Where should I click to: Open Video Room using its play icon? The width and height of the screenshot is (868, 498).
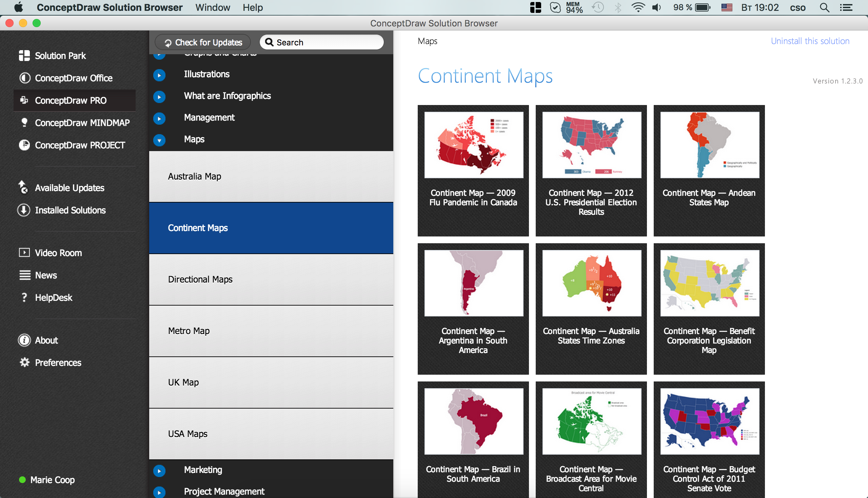24,253
